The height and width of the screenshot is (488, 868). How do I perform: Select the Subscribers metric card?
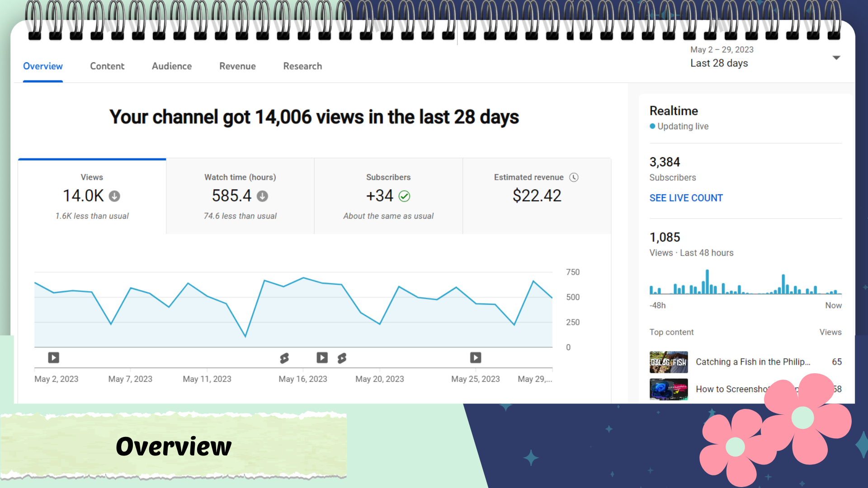coord(388,196)
